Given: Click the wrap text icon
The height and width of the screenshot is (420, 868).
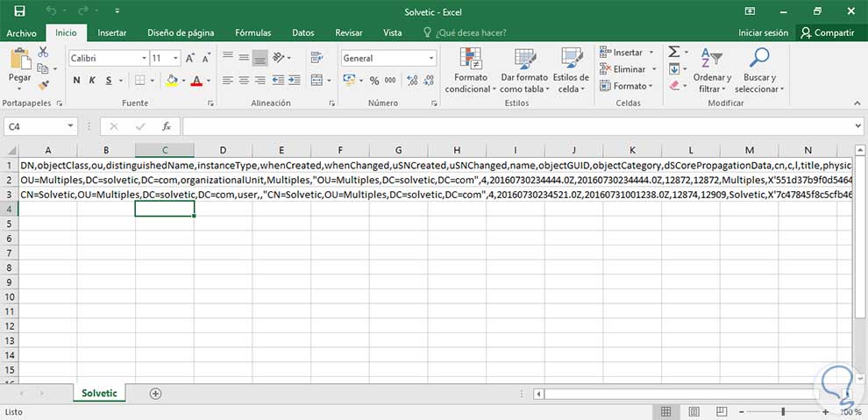Looking at the screenshot, I should coord(317,57).
